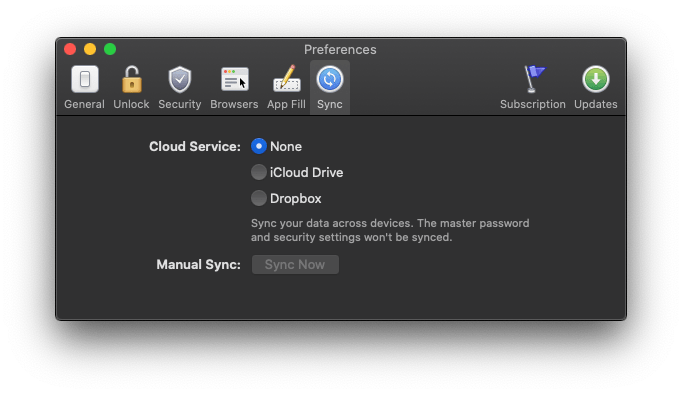This screenshot has height=394, width=682.
Task: Choose the Dropbox radio button
Action: [259, 198]
